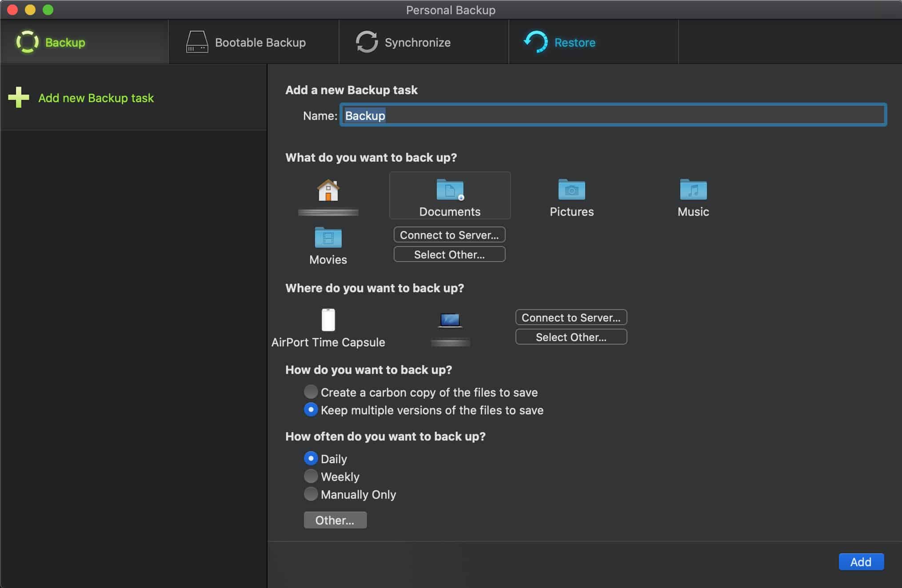Click the green plus icon in sidebar
902x588 pixels.
point(19,97)
